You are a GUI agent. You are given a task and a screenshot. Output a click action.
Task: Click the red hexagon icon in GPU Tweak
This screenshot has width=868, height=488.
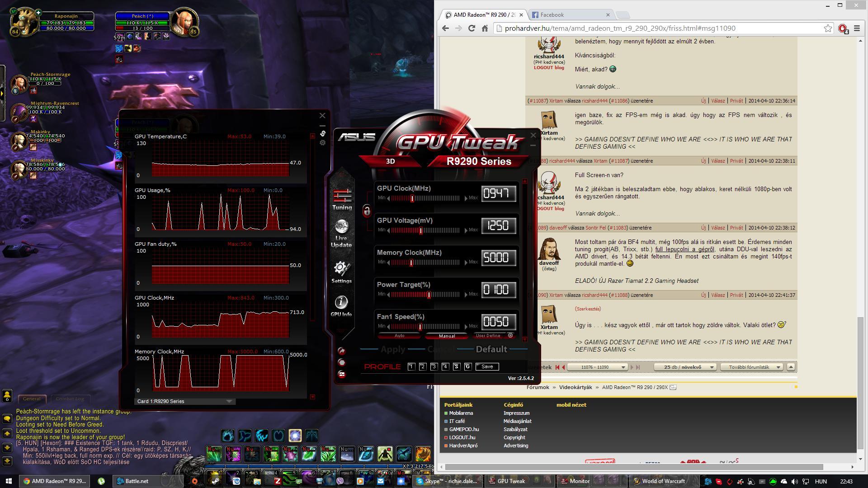342,362
